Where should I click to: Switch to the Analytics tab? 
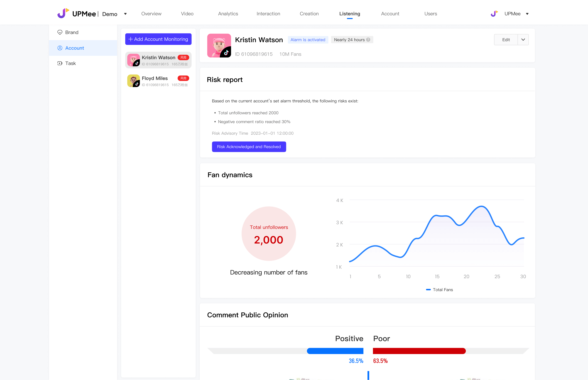pyautogui.click(x=228, y=14)
